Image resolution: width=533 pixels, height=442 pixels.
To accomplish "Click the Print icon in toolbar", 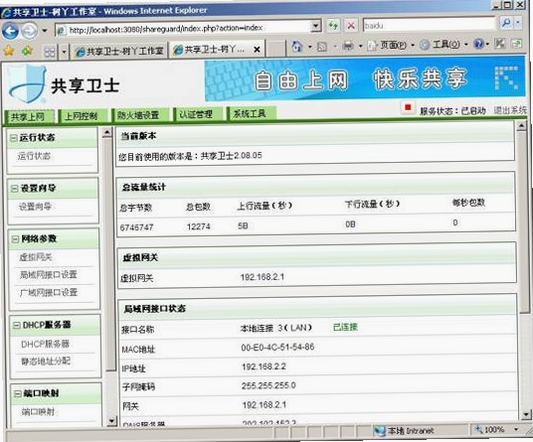I will 347,46.
